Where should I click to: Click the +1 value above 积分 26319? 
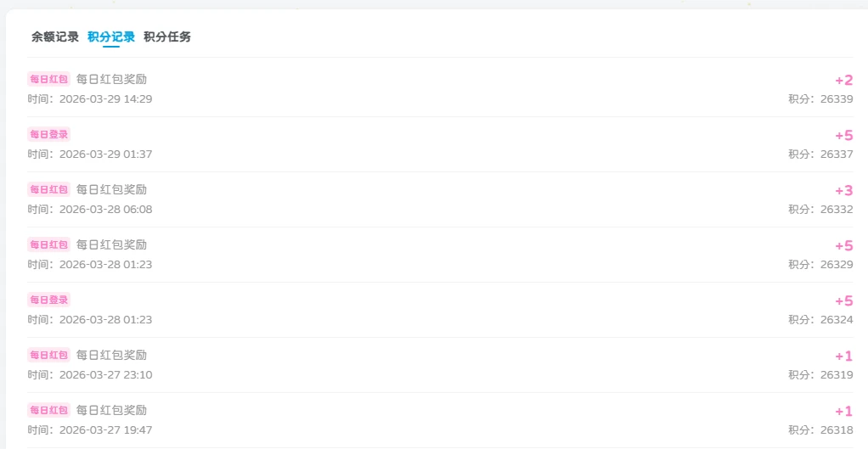pos(843,356)
